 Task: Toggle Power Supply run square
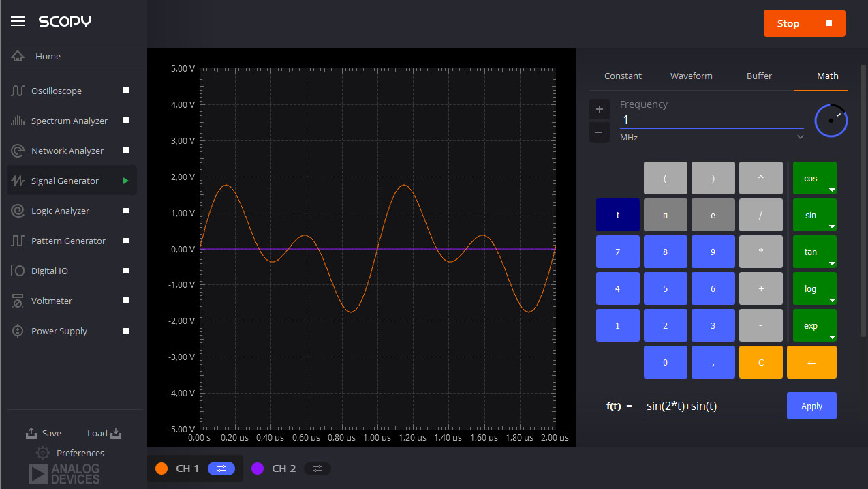tap(126, 331)
